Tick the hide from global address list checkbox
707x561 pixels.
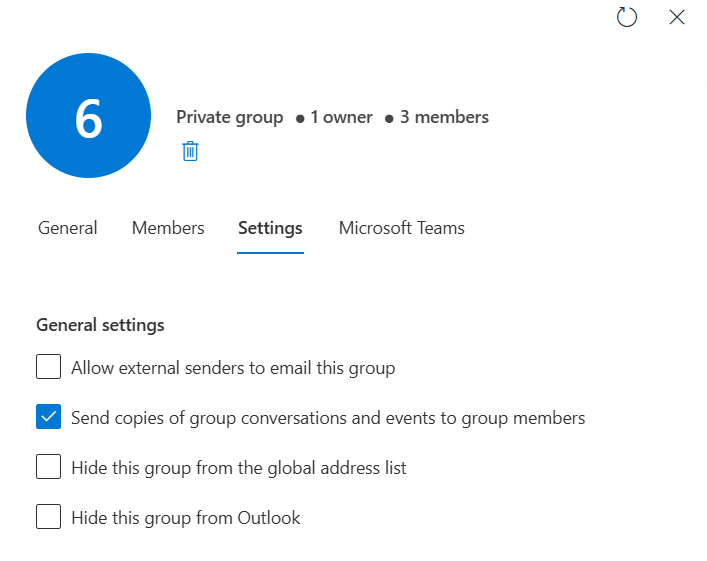click(x=49, y=467)
